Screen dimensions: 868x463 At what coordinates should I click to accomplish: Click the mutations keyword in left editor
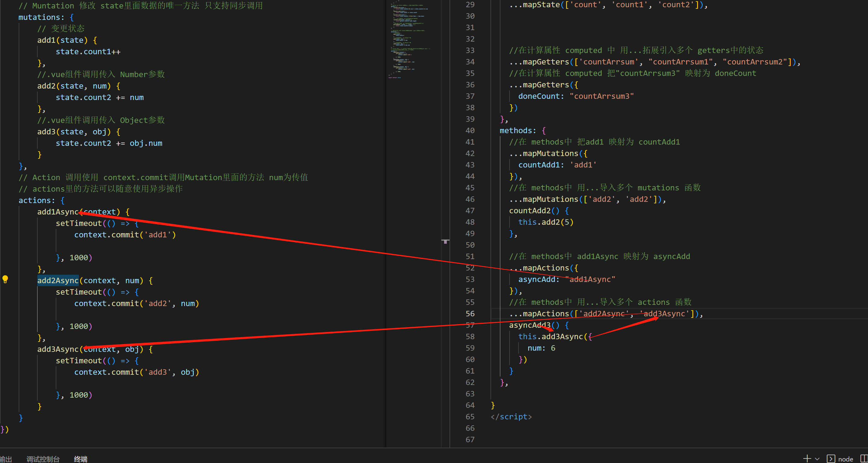tap(39, 17)
